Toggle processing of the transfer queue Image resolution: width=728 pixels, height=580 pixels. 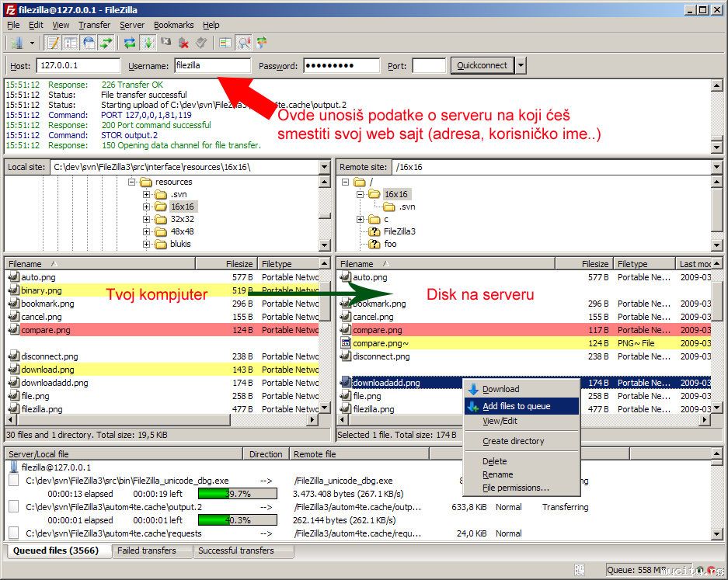tap(148, 43)
